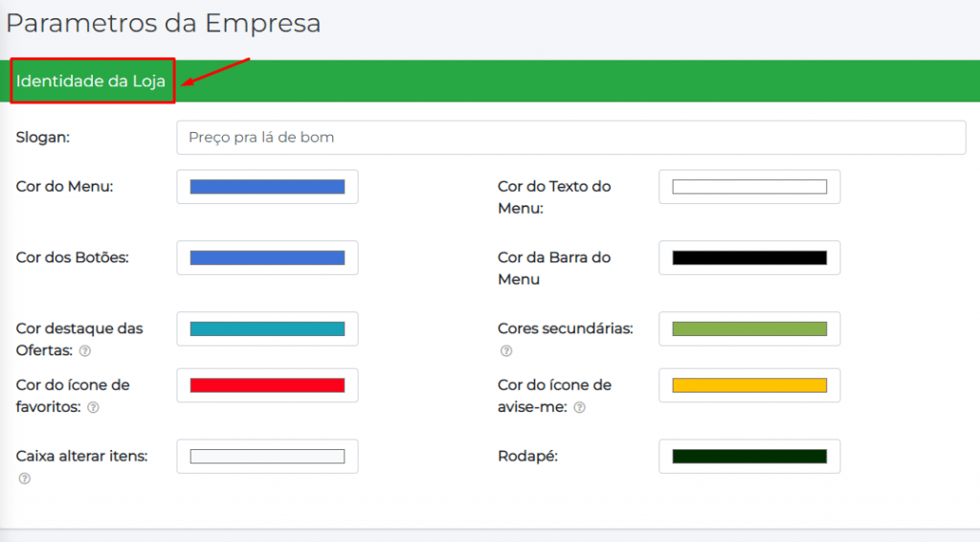Click help icon beside Cor destaque das Ofertas
This screenshot has height=542, width=980.
85,351
